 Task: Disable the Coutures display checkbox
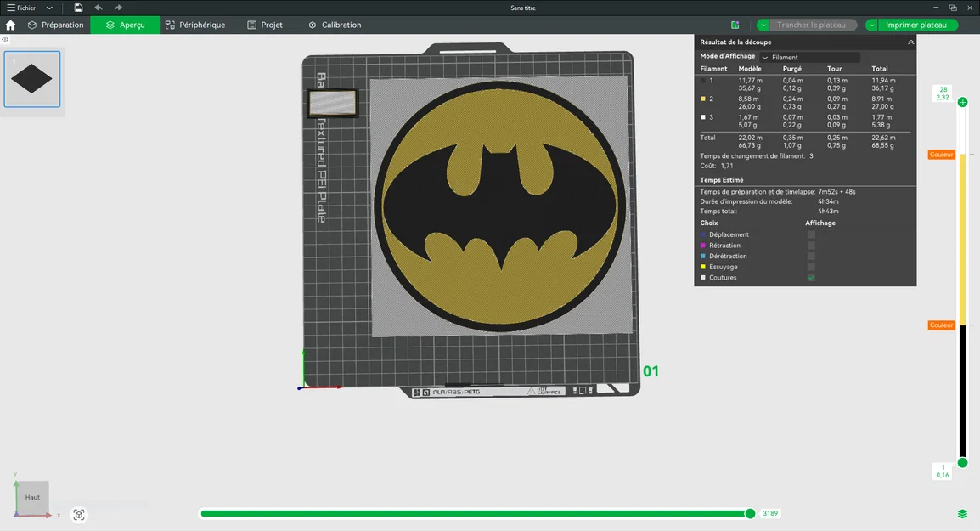pos(811,277)
